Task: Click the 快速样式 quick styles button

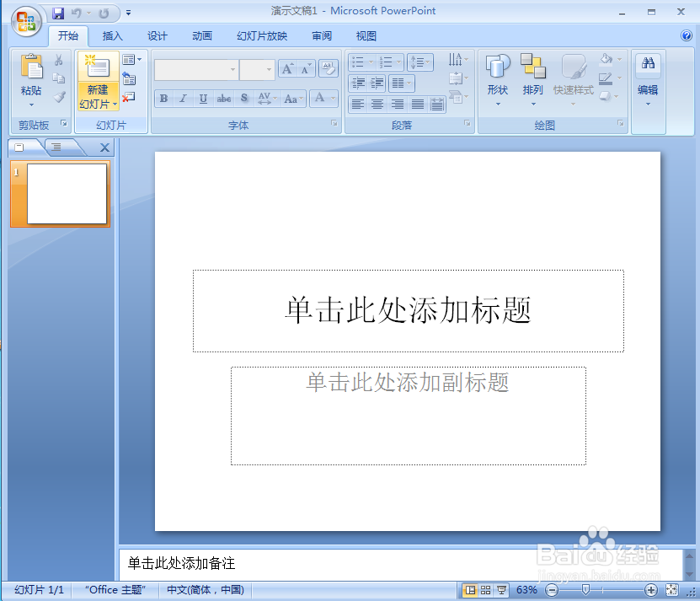Action: (x=573, y=80)
